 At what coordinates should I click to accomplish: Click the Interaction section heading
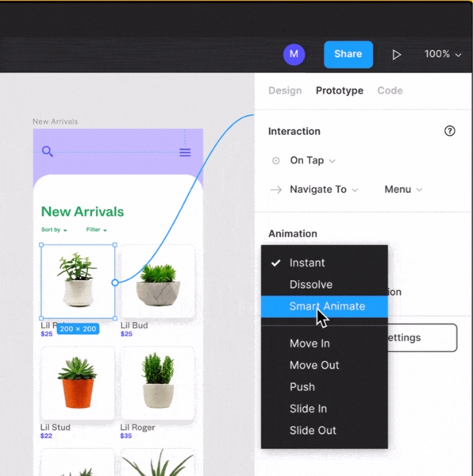[294, 132]
